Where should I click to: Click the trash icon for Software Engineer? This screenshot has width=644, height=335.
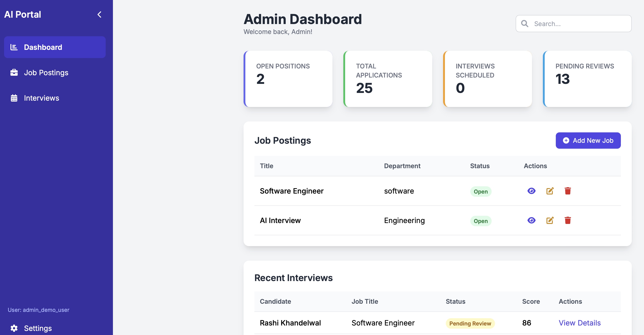(x=568, y=191)
